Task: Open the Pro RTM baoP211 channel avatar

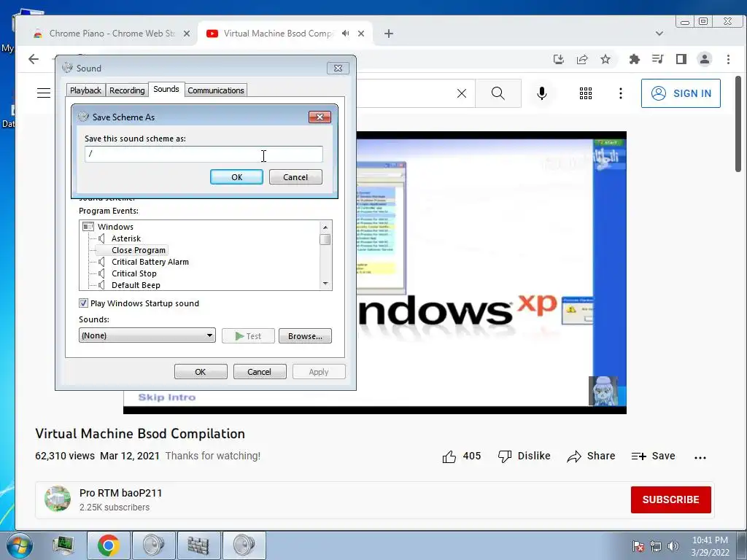Action: 58,499
